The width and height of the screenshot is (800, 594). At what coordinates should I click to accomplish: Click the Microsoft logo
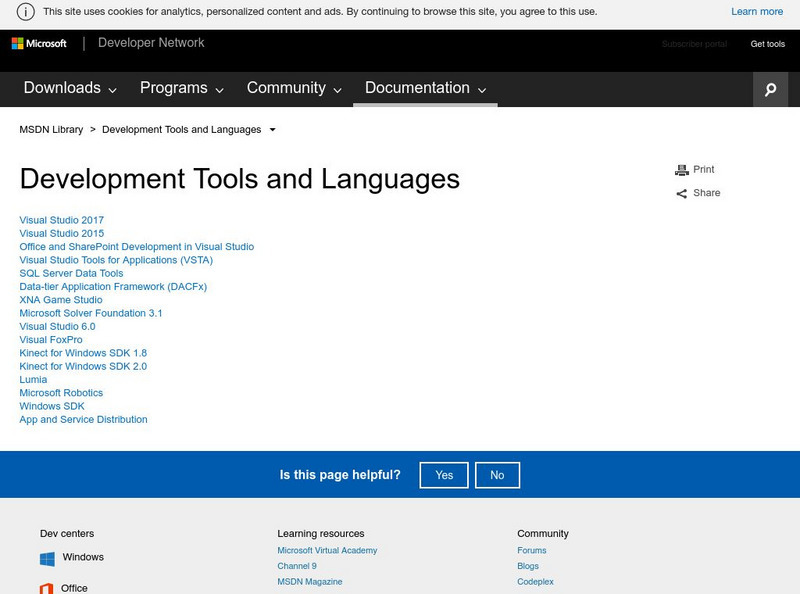39,43
